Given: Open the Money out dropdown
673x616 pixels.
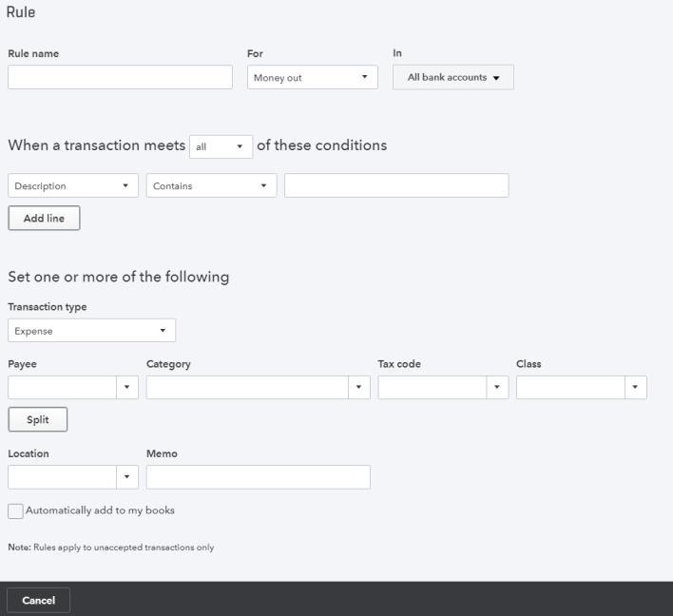Looking at the screenshot, I should click(313, 77).
